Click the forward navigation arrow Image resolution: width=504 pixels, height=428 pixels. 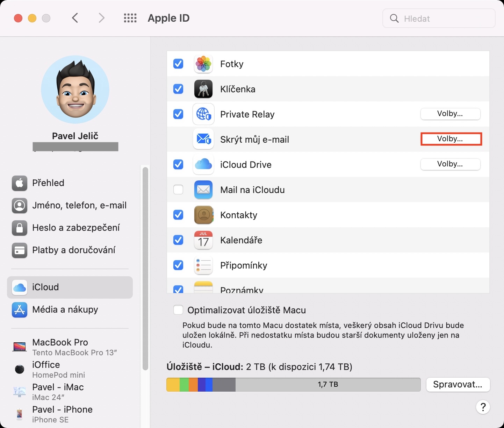pos(101,18)
